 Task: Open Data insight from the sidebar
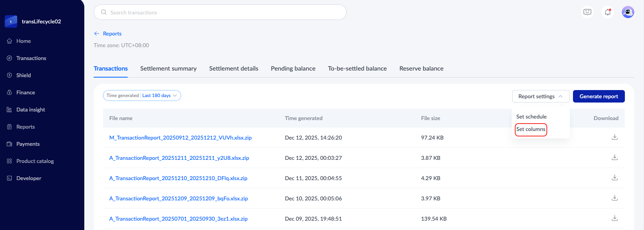[x=30, y=110]
